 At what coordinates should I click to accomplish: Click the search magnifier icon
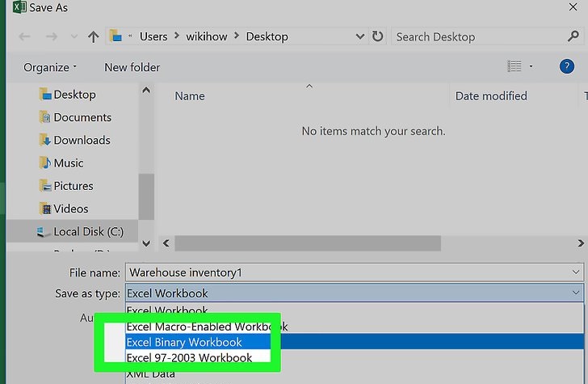(x=573, y=36)
